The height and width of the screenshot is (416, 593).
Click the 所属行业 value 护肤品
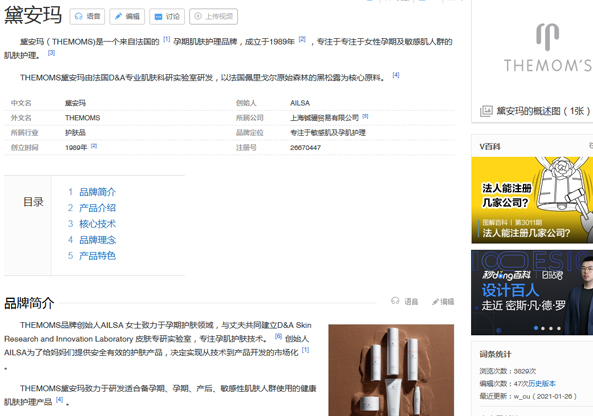[75, 133]
